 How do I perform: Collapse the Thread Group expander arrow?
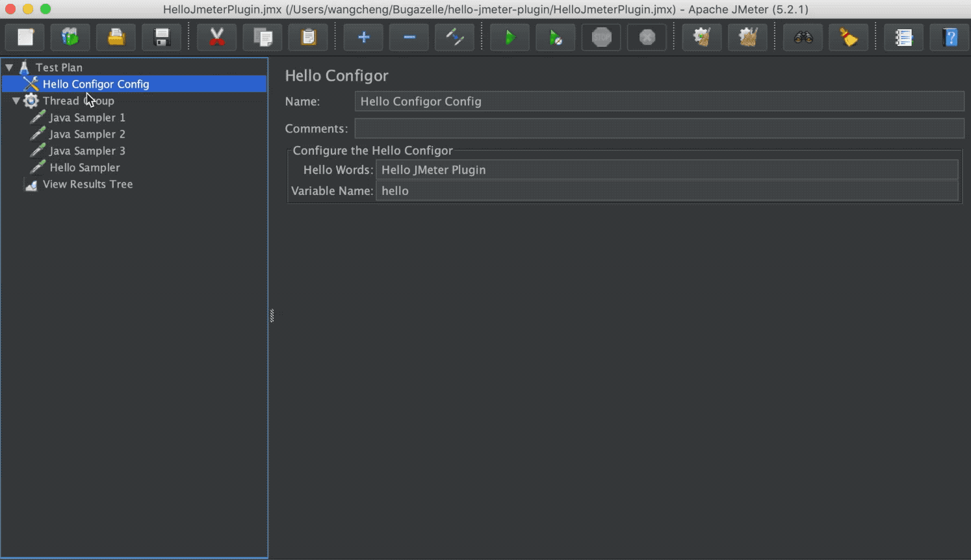click(x=16, y=101)
